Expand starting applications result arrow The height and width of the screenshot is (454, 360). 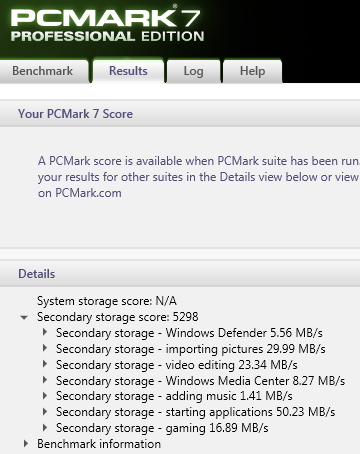tap(45, 412)
